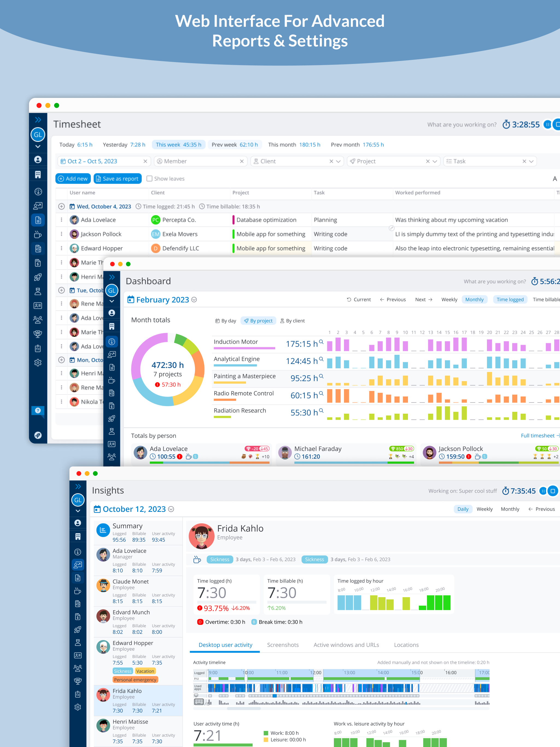Viewport: 560px width, 747px height.
Task: Click the magnifier next to Radiation Research hours
Action: pyautogui.click(x=321, y=411)
